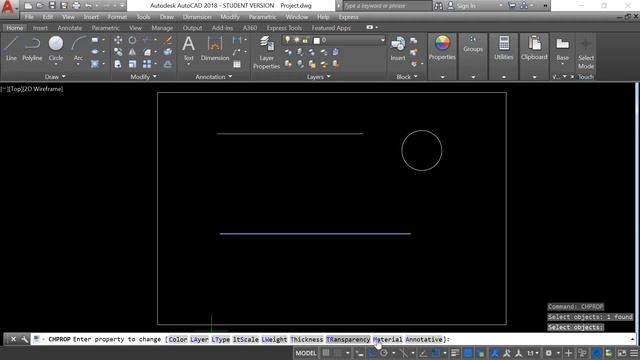Open the Circle options dropdown arrow

pos(56,64)
